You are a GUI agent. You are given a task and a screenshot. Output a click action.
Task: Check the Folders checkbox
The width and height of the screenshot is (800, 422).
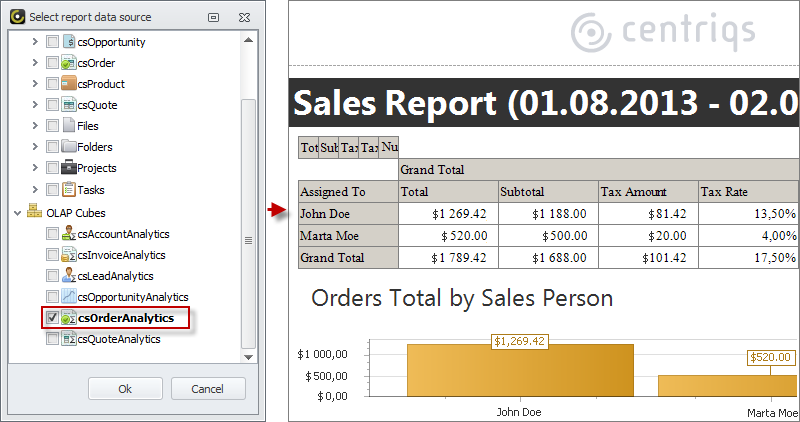52,146
